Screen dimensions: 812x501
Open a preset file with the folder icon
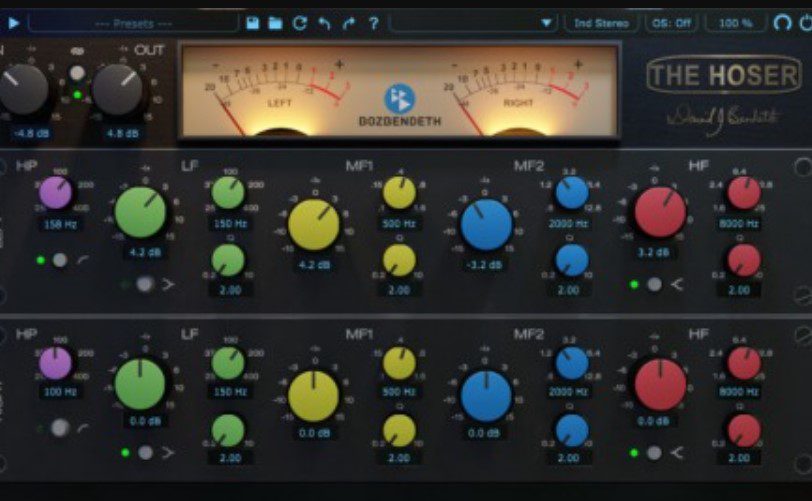pyautogui.click(x=276, y=23)
